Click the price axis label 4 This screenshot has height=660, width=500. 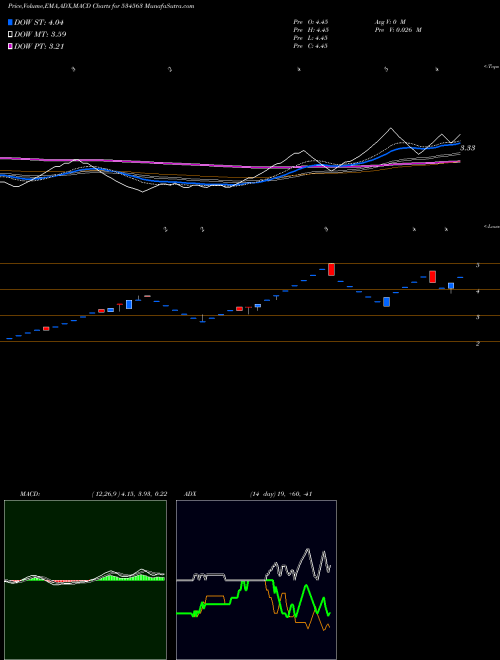coord(478,291)
